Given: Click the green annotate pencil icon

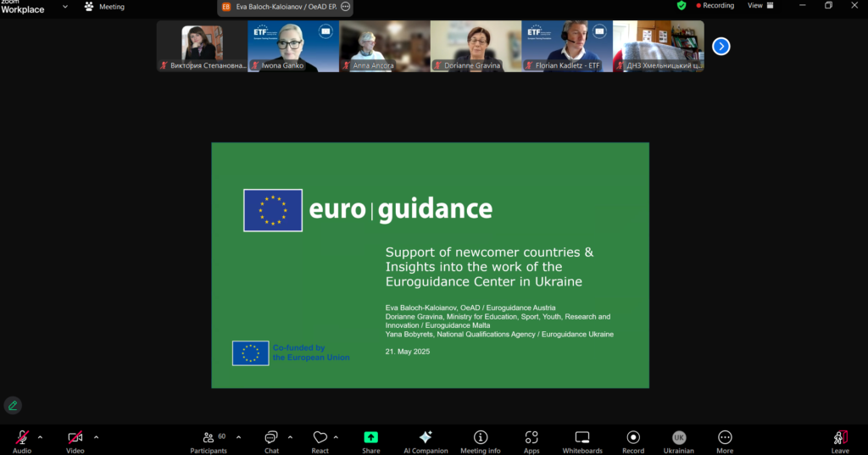Looking at the screenshot, I should [13, 406].
